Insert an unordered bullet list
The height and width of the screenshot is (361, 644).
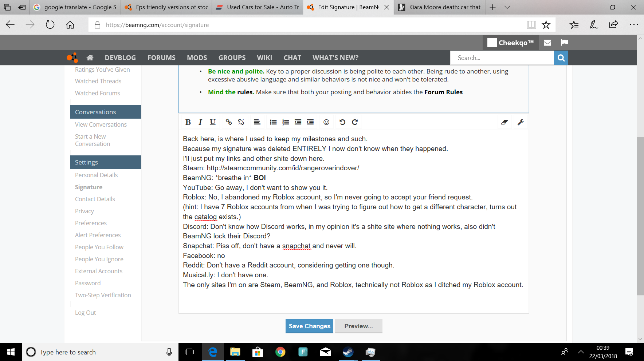tap(273, 122)
